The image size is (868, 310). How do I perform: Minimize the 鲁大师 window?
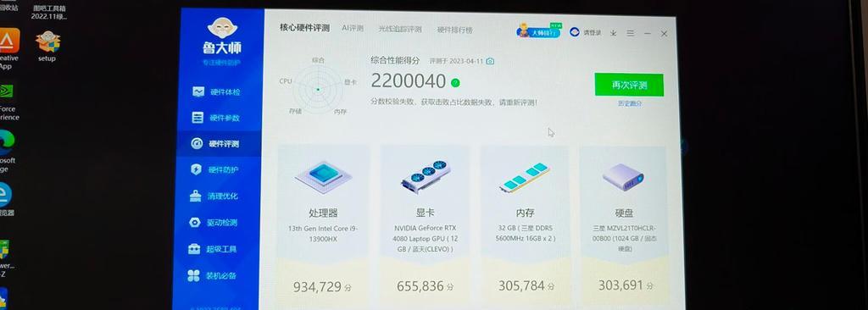click(647, 34)
